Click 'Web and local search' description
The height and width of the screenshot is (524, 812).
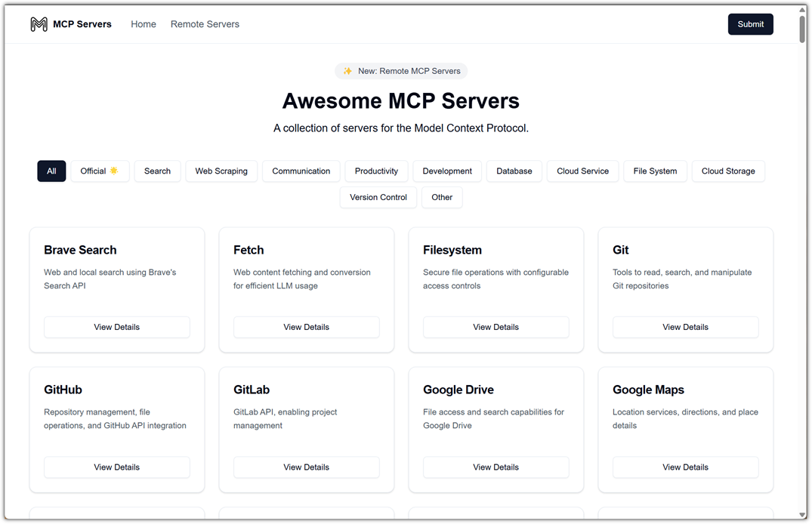110,279
